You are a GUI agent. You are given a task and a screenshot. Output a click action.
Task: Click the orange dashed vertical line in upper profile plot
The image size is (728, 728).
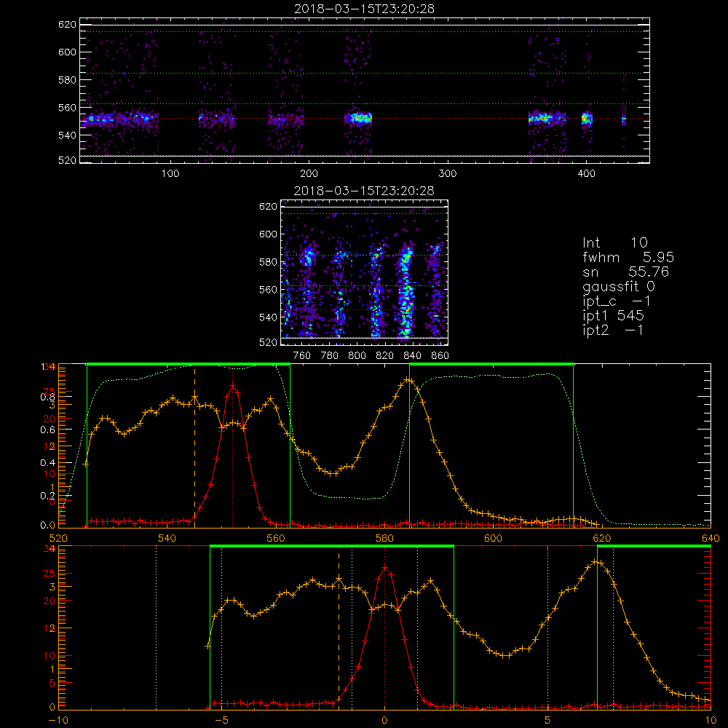[194, 447]
